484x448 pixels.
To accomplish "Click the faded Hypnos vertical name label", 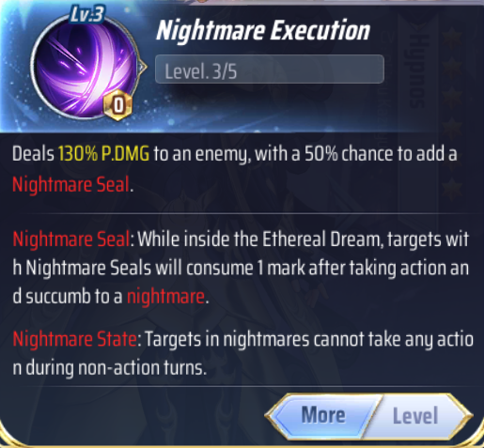I will click(x=419, y=71).
